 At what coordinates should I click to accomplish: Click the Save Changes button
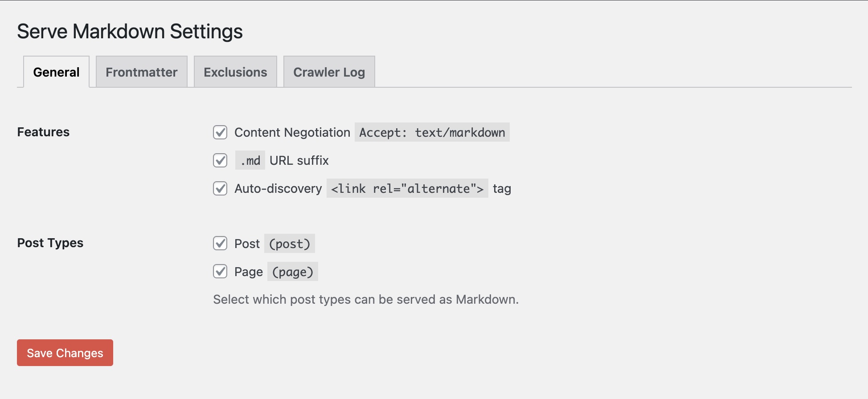click(65, 353)
